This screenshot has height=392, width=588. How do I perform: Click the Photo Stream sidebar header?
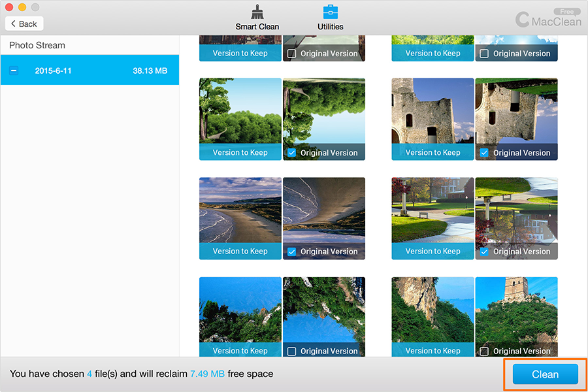pos(37,46)
